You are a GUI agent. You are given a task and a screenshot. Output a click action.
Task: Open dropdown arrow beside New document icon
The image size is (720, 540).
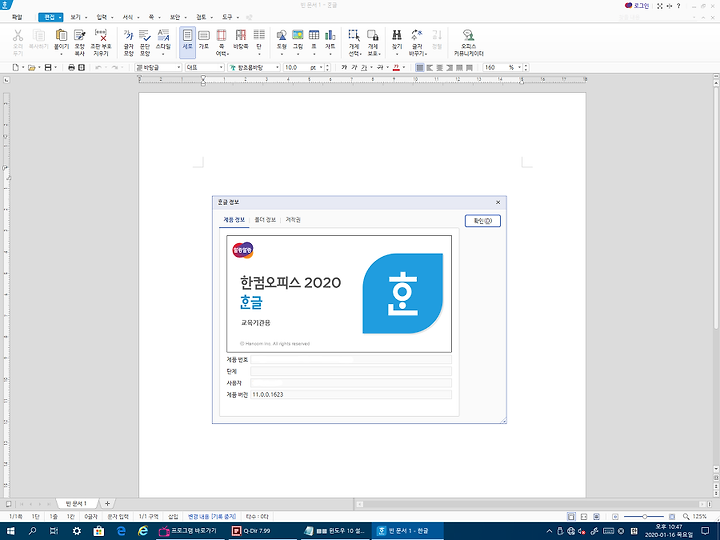pyautogui.click(x=23, y=68)
